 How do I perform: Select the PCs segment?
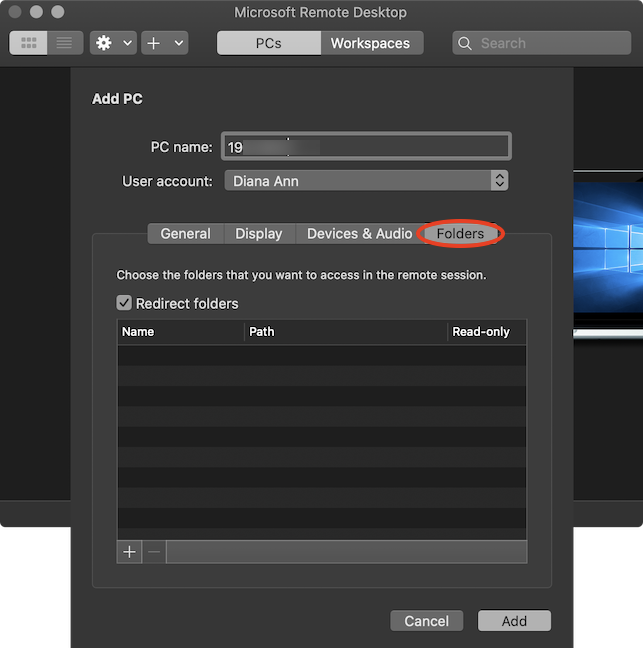[269, 43]
